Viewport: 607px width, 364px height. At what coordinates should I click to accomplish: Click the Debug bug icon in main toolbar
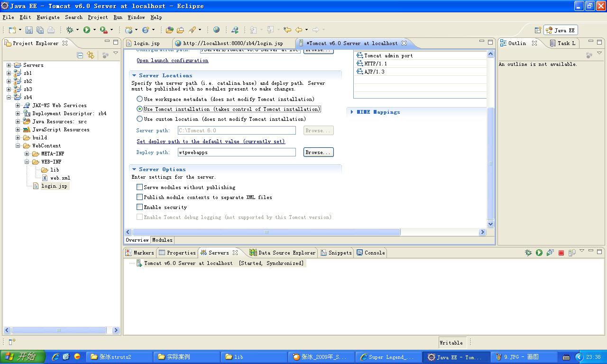[x=70, y=30]
